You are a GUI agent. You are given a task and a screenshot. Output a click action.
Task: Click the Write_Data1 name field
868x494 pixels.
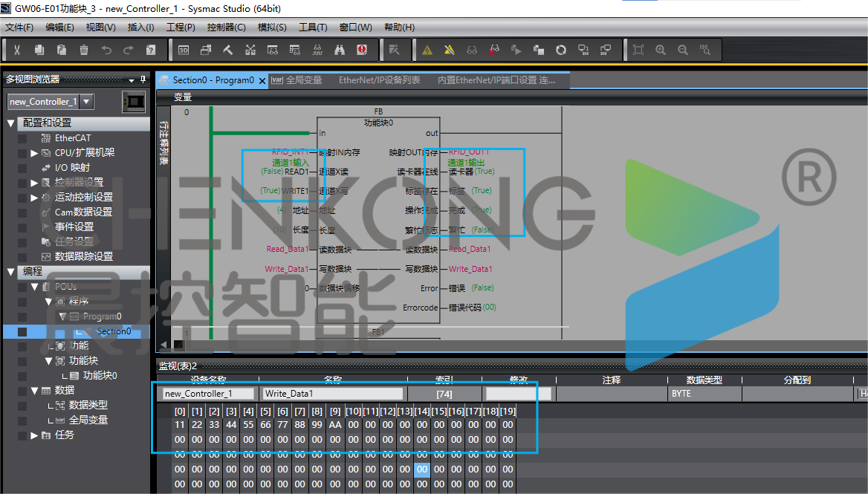[x=333, y=394]
